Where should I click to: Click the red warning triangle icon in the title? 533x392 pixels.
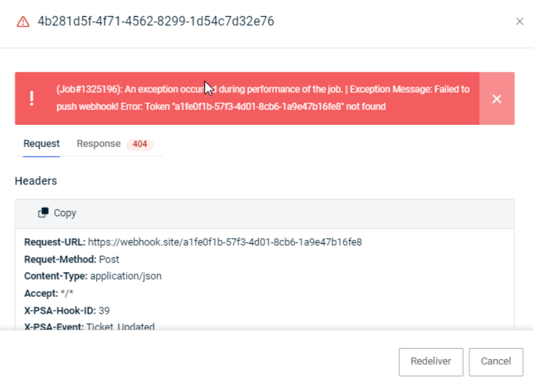click(x=23, y=21)
